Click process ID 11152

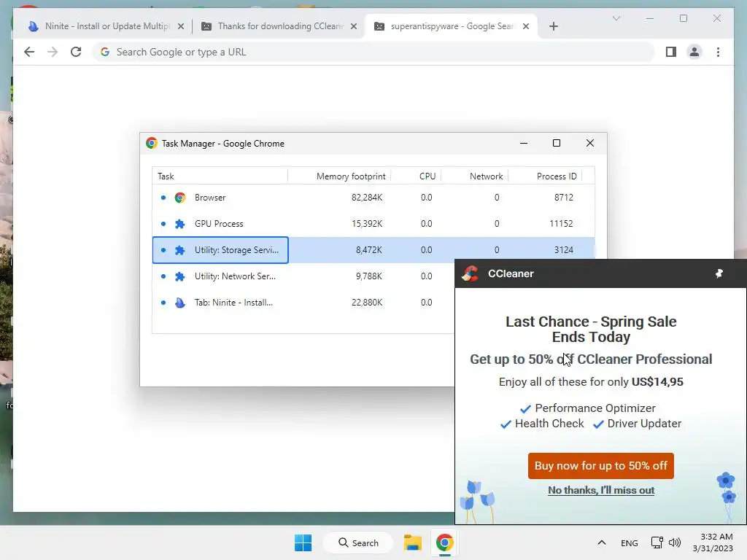pos(561,224)
